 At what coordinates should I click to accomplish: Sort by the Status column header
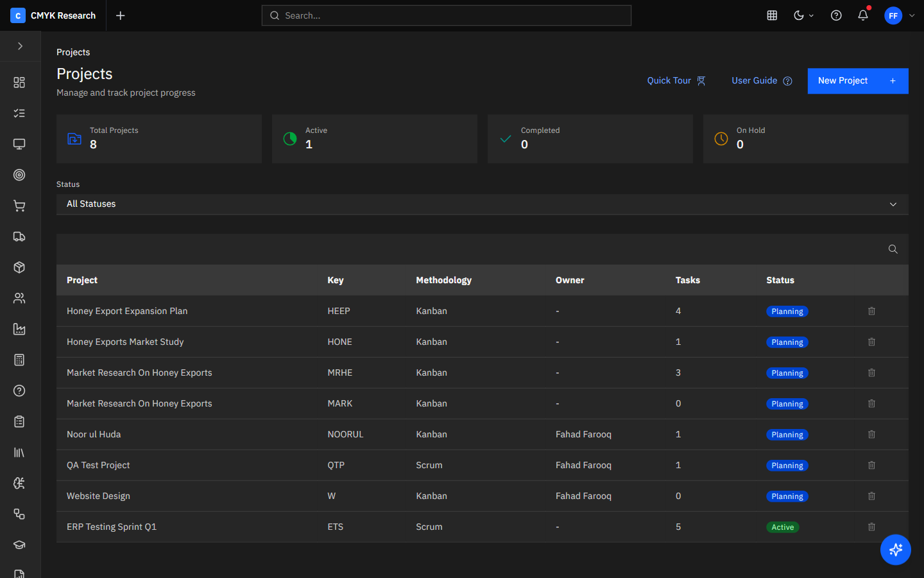point(780,280)
